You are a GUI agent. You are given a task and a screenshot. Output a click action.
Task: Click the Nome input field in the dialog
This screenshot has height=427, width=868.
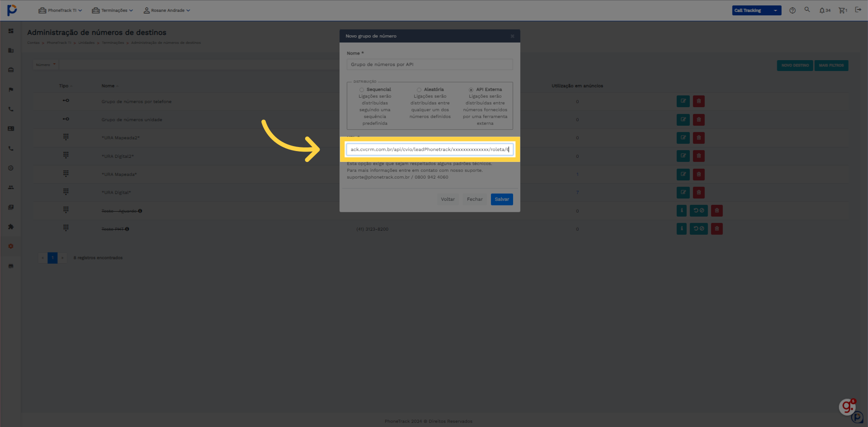429,65
